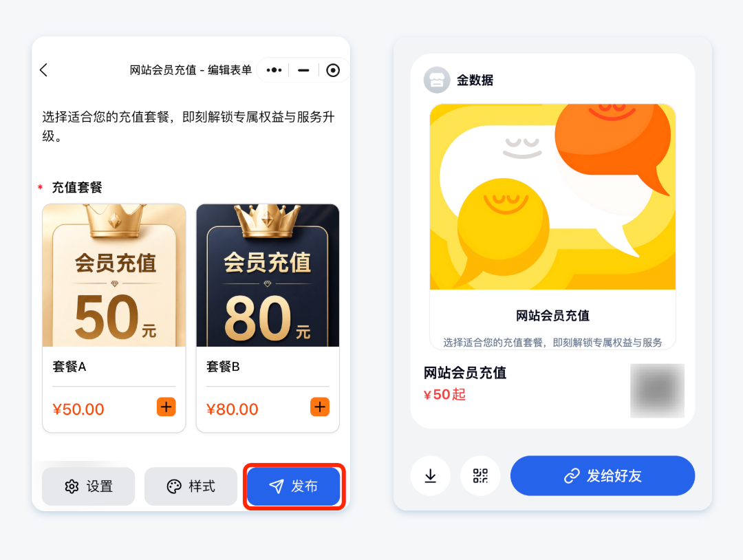Select the 80元 dark membership card image
The height and width of the screenshot is (560, 743).
pos(268,275)
